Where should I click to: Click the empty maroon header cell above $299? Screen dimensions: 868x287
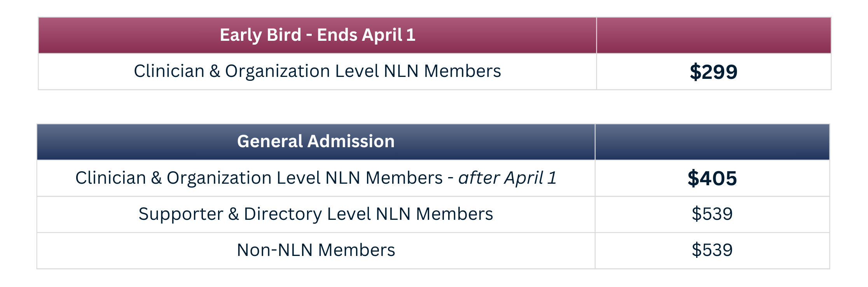pyautogui.click(x=713, y=35)
